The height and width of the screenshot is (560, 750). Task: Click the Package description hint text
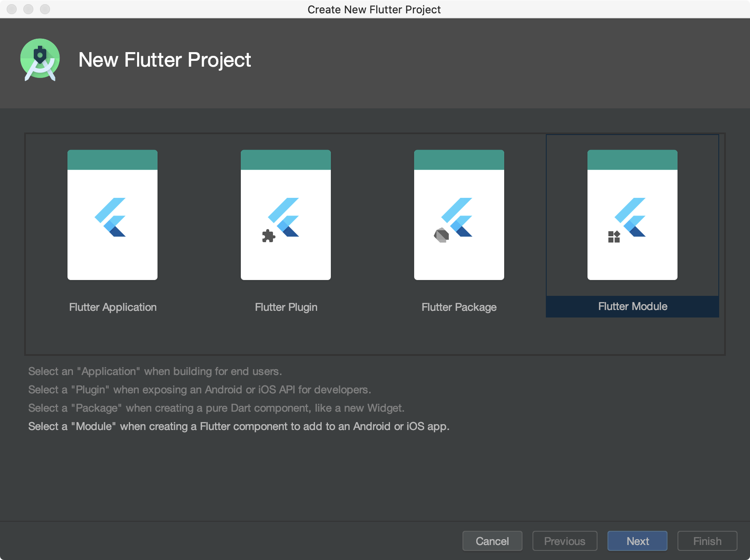pos(216,408)
